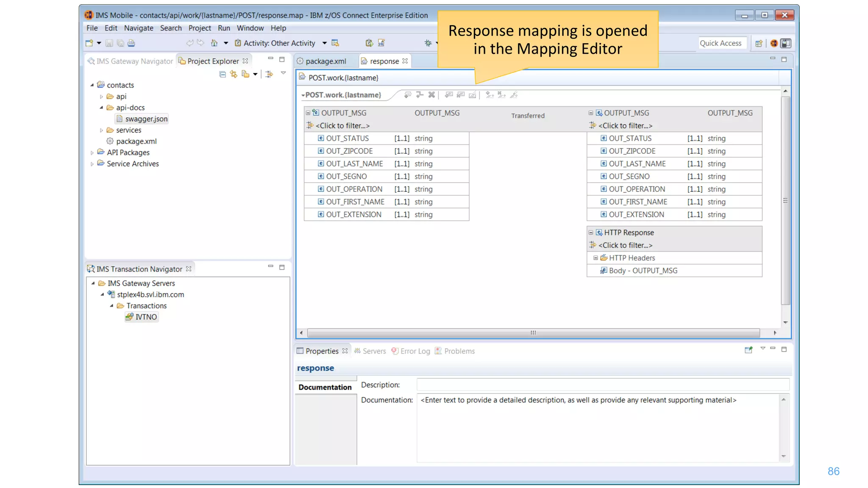Screen dimensions: 868x488
Task: Open the Navigate menu
Action: click(139, 28)
